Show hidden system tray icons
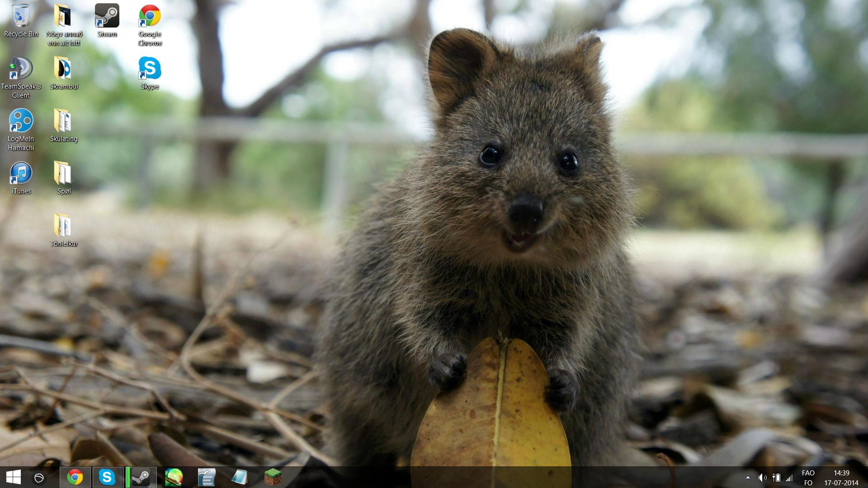The height and width of the screenshot is (488, 868). (x=748, y=478)
